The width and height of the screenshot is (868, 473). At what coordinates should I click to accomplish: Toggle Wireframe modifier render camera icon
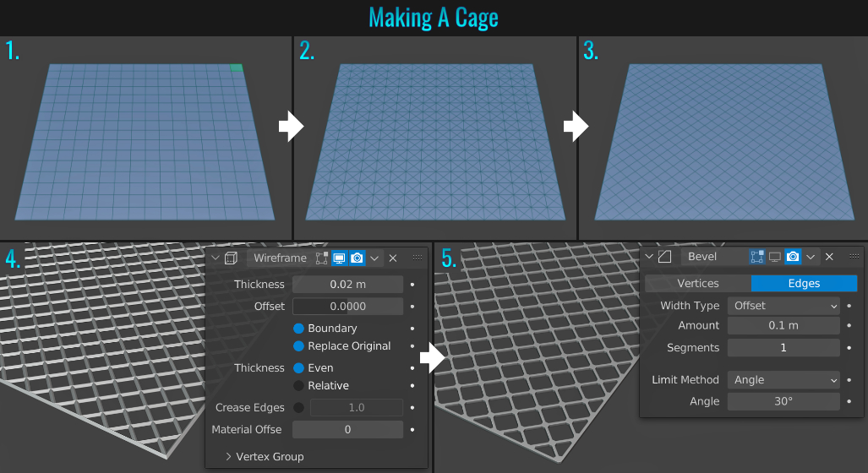click(357, 258)
